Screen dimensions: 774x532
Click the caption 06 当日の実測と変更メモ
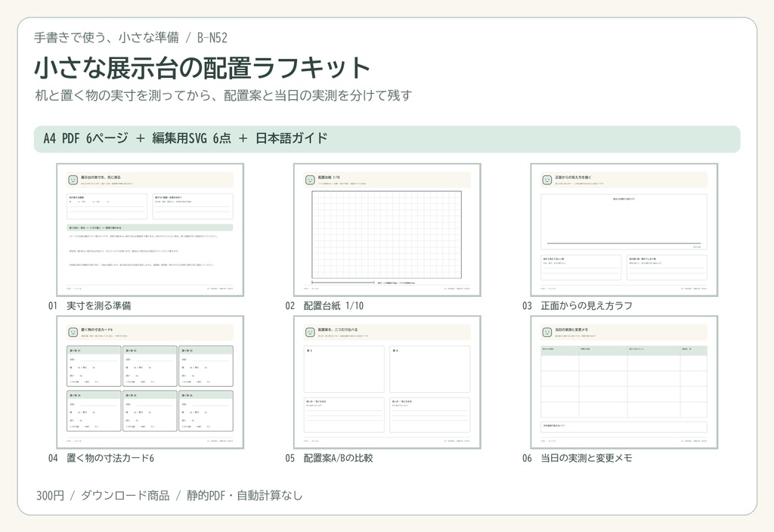click(x=577, y=458)
